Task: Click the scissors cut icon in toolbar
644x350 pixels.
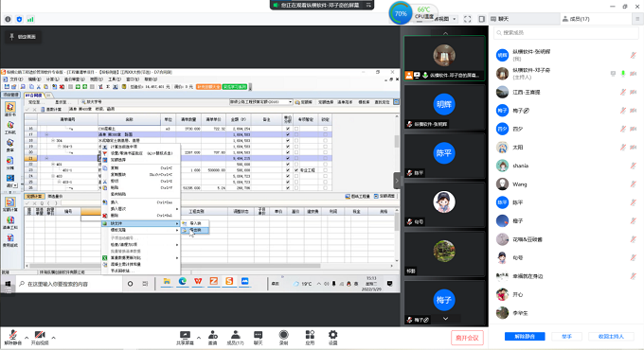Action: [38, 87]
